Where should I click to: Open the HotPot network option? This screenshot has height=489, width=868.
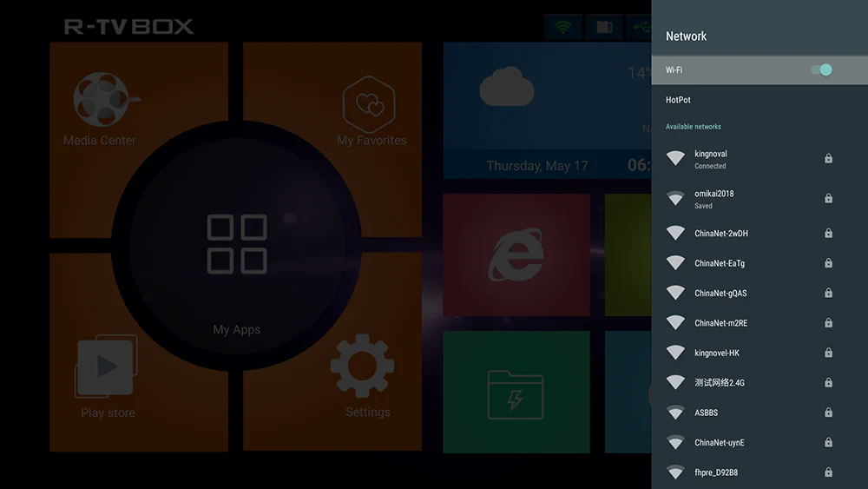759,100
